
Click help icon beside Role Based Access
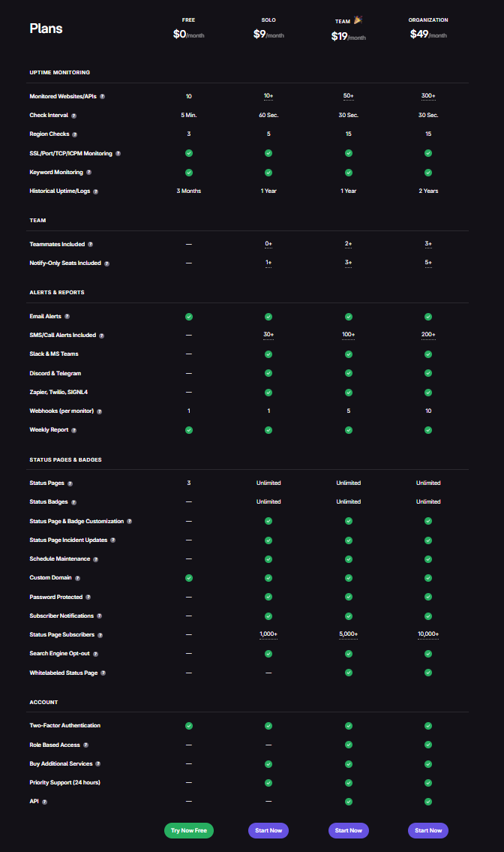[x=85, y=745]
